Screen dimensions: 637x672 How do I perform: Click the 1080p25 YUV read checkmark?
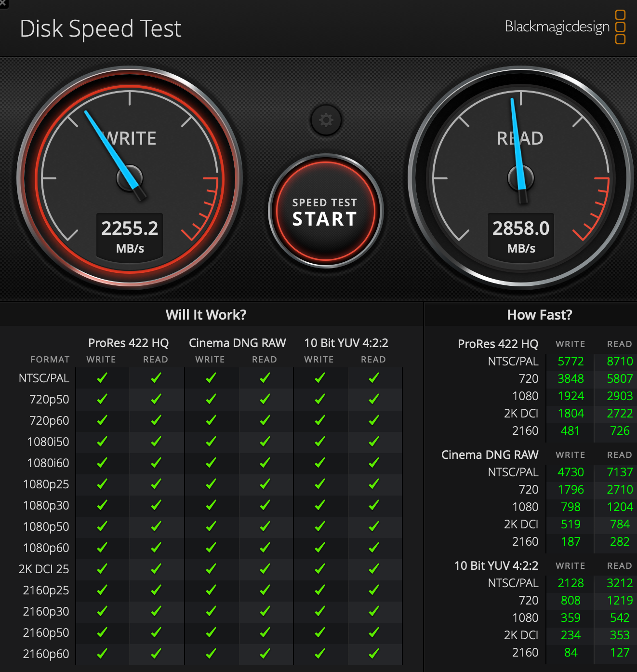click(373, 484)
